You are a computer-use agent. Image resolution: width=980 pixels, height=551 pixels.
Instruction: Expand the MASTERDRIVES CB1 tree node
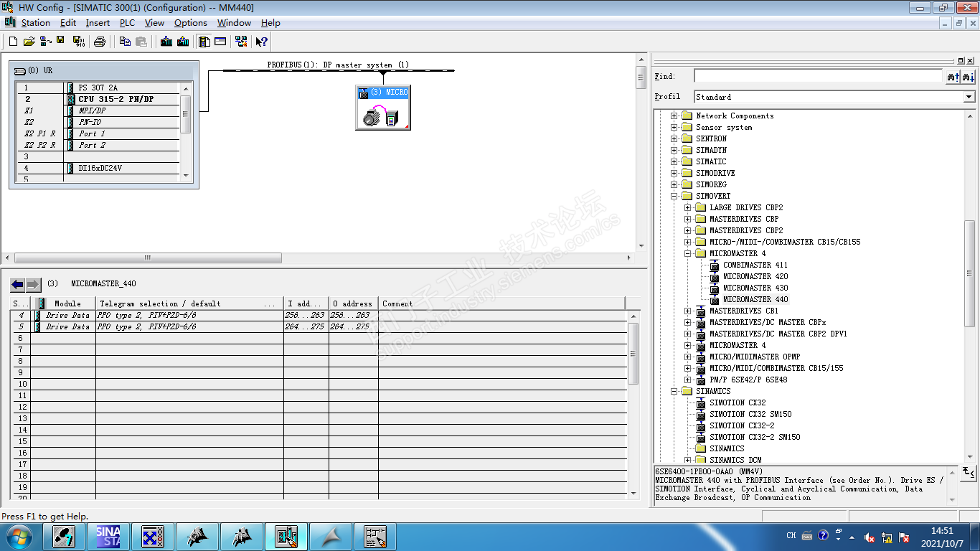click(x=688, y=311)
